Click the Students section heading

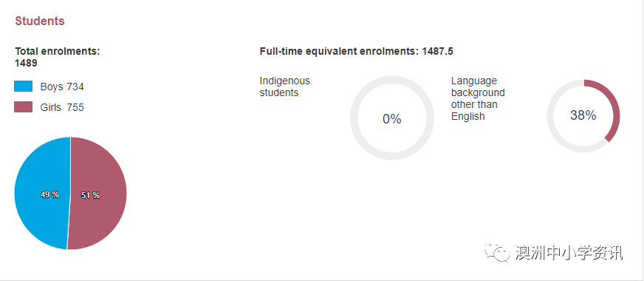tap(40, 21)
